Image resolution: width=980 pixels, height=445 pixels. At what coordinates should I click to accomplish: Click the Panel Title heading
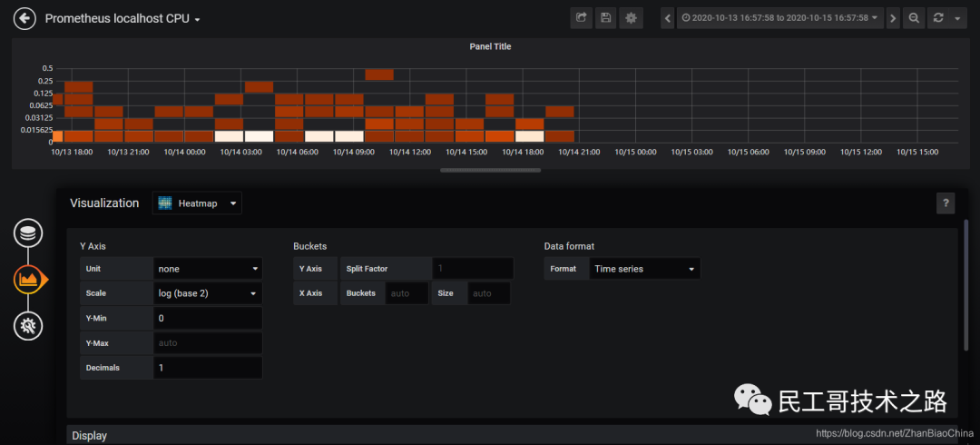click(490, 46)
